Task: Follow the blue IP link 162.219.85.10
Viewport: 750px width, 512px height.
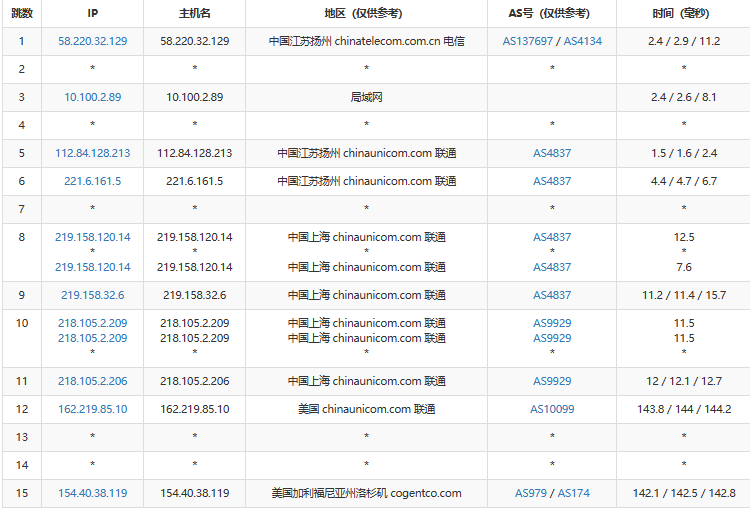Action: coord(93,409)
